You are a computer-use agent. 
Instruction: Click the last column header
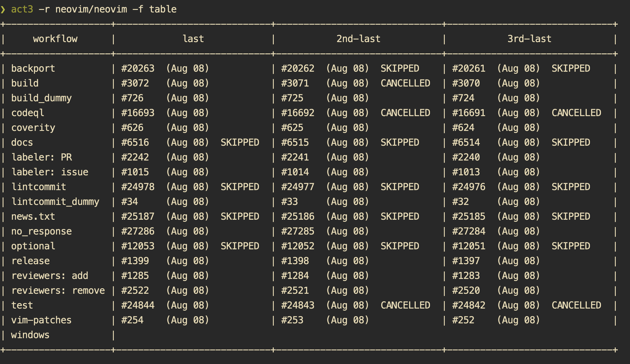193,39
